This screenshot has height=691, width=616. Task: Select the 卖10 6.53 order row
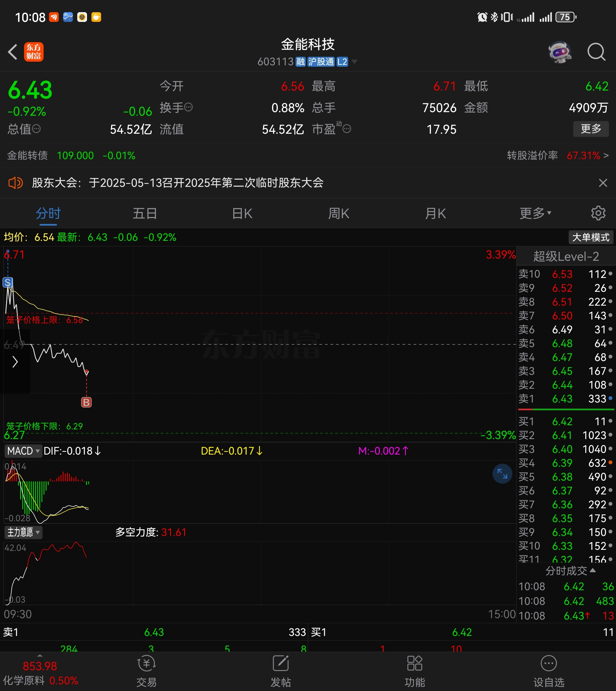[x=566, y=274]
